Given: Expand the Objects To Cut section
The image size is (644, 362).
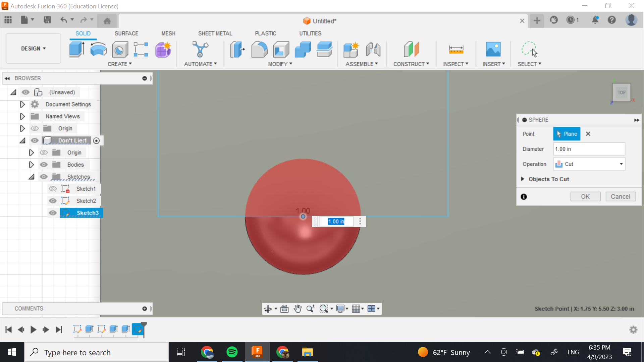Looking at the screenshot, I should click(523, 179).
